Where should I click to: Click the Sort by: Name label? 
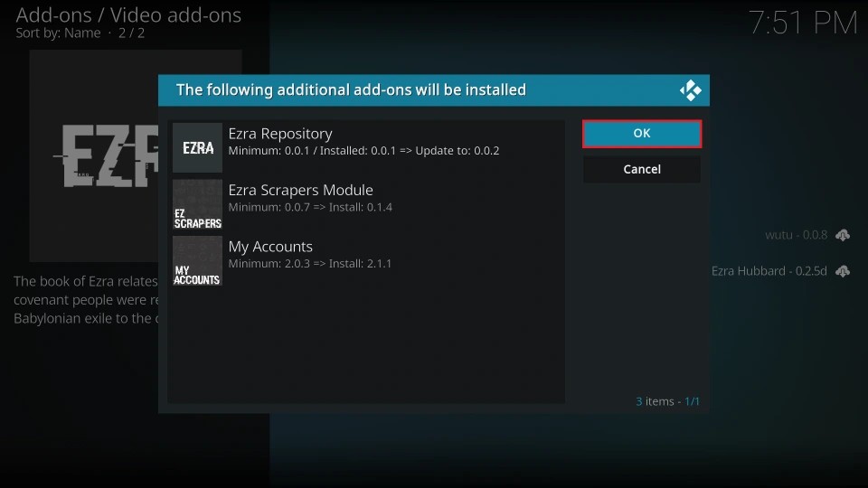(58, 33)
